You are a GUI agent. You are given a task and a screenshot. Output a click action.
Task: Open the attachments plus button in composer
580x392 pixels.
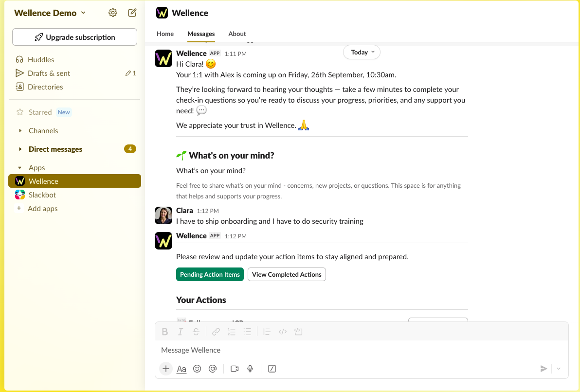(166, 369)
